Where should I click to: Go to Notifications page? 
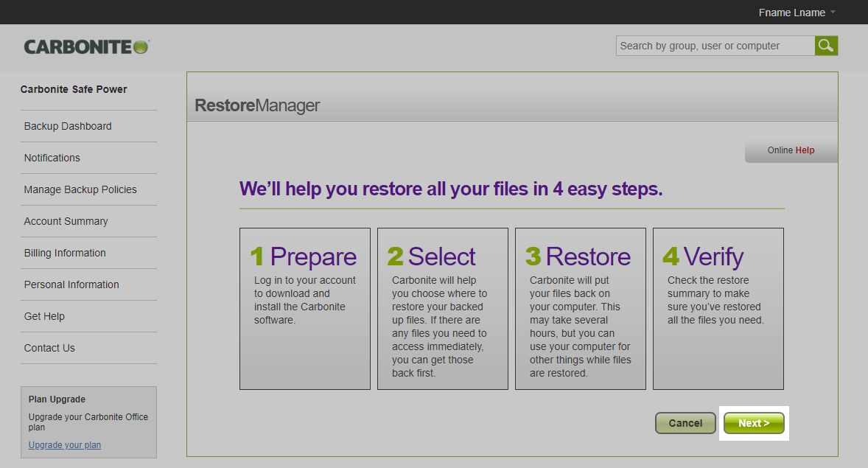pyautogui.click(x=52, y=158)
